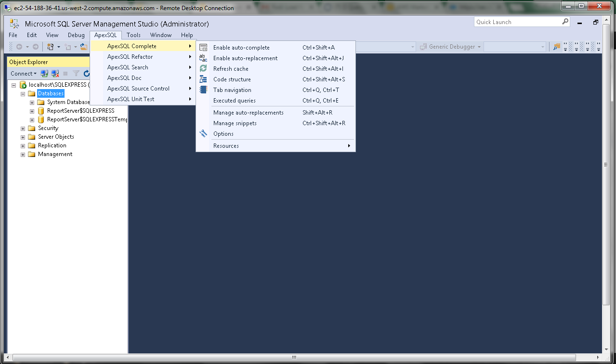
Task: Click the Disconnect server icon with red X
Action: 55,74
